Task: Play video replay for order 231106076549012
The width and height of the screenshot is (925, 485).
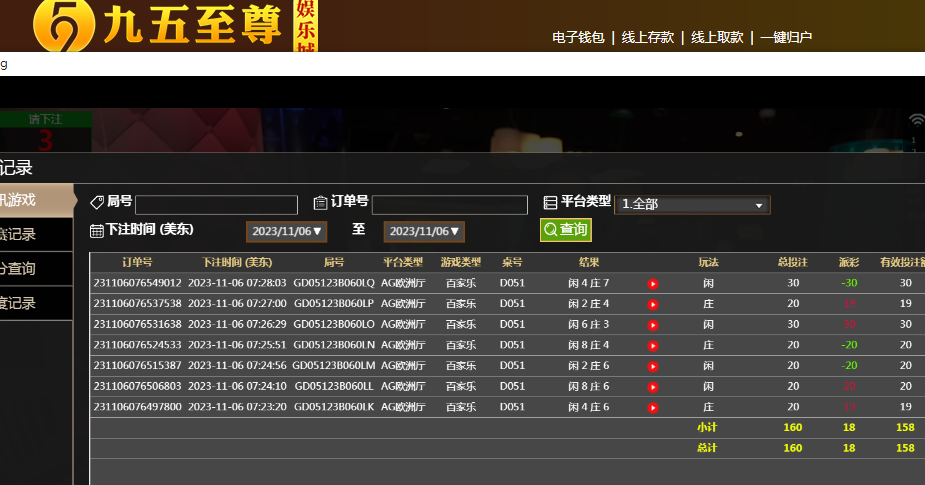Action: pos(652,284)
